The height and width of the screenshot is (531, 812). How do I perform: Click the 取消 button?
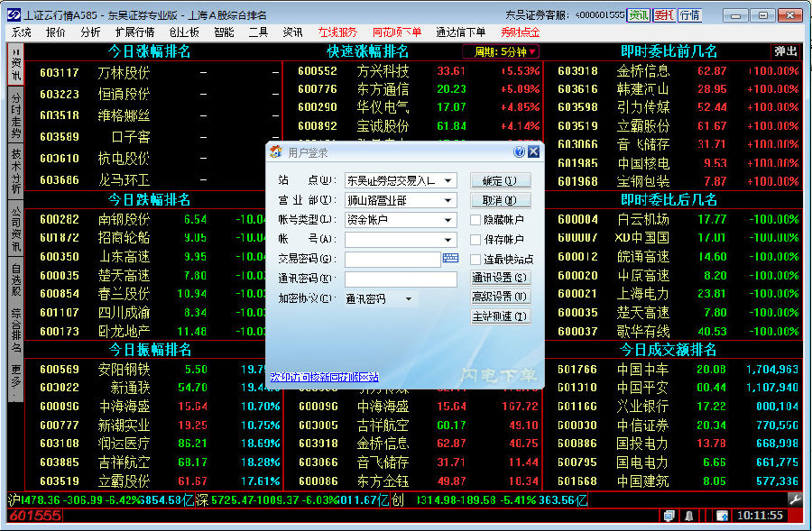[500, 200]
